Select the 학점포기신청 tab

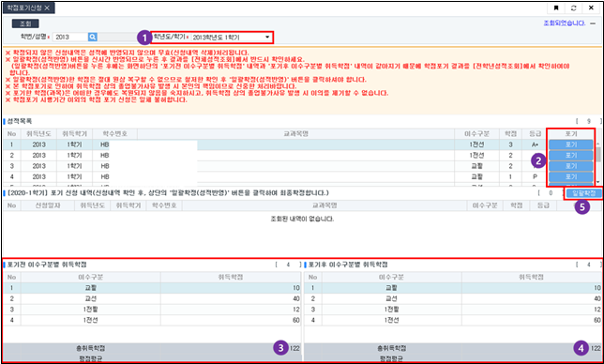tap(24, 8)
